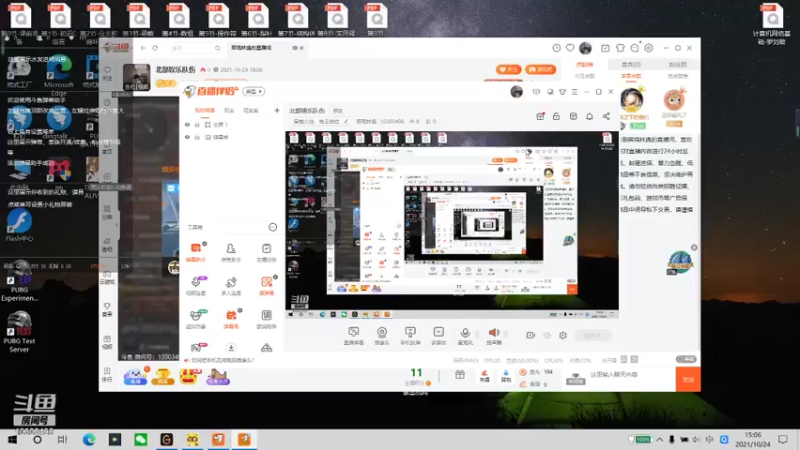Toggle the unlock icon in companion header
Viewport: 800px width, 450px height.
[556, 116]
